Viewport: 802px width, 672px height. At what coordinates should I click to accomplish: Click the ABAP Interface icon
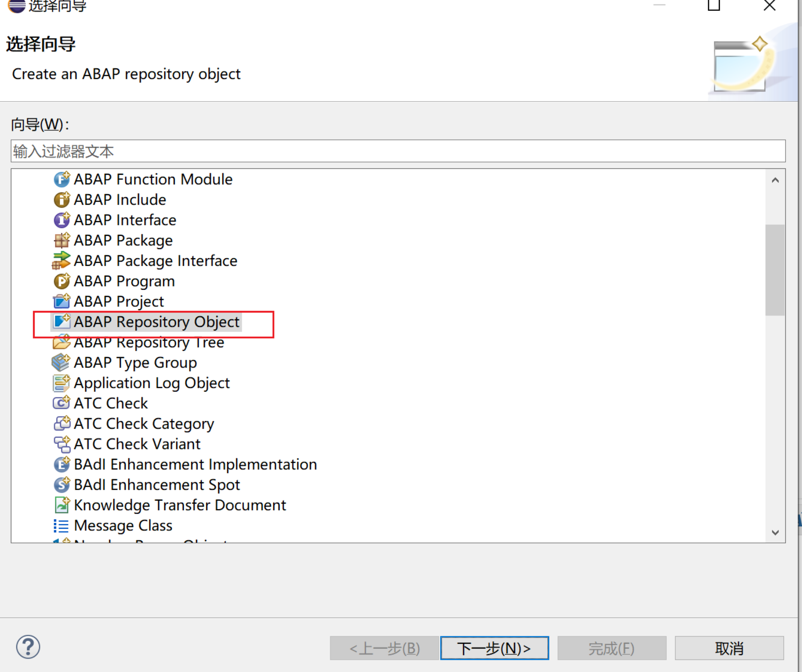(x=61, y=220)
